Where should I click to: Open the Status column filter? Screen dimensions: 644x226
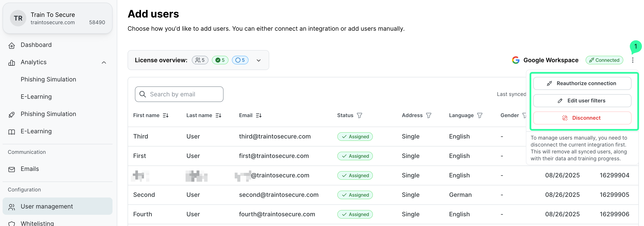359,116
